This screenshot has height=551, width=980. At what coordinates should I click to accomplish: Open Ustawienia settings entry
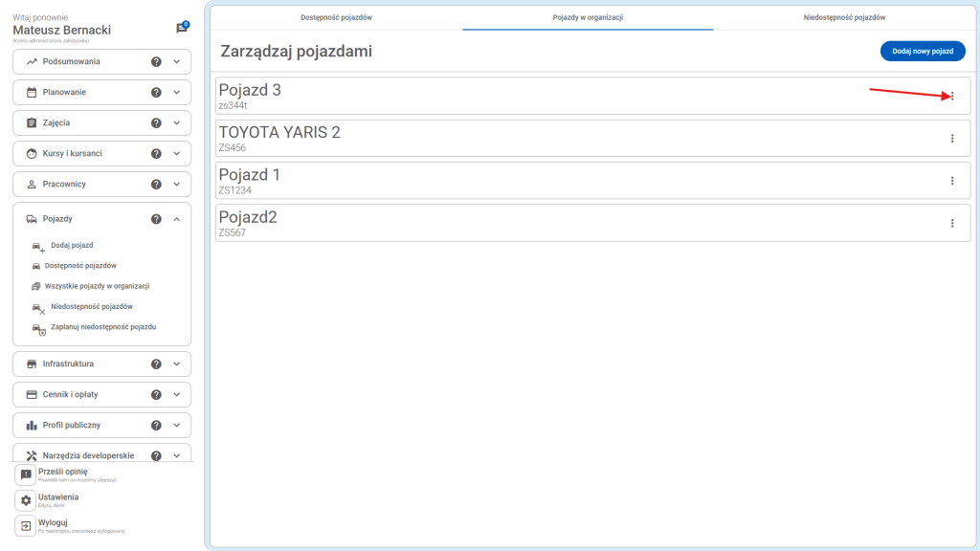click(x=57, y=498)
